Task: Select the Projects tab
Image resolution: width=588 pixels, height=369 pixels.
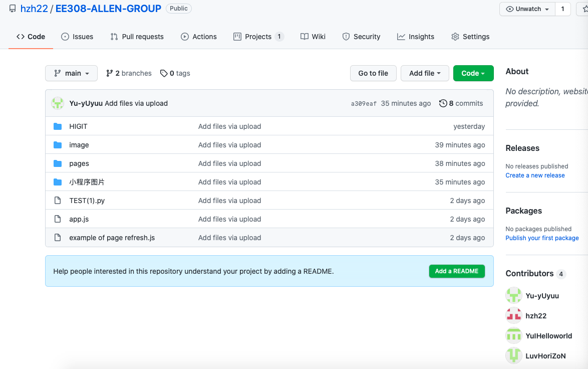Action: pyautogui.click(x=258, y=37)
